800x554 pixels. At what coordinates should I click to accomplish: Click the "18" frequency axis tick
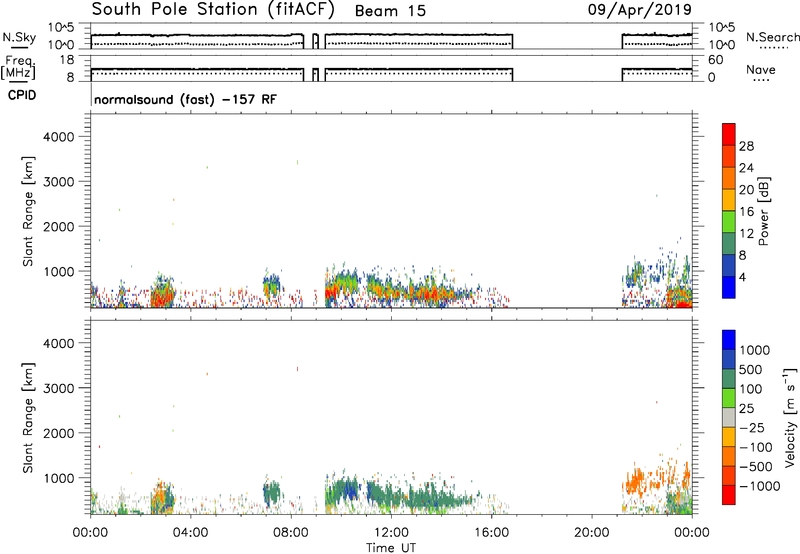(x=67, y=60)
